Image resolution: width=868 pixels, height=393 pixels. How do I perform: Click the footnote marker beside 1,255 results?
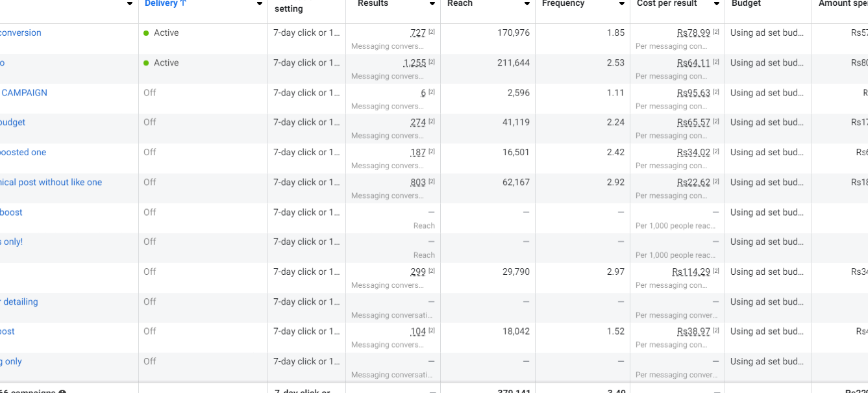pyautogui.click(x=432, y=62)
